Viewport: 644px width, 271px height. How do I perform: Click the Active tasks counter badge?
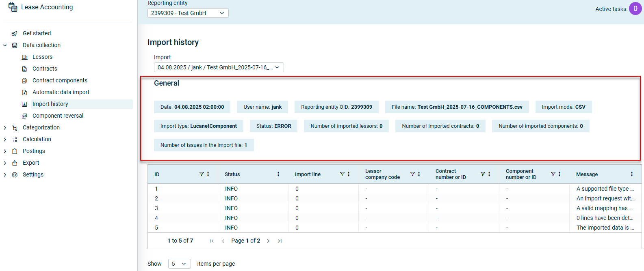click(635, 9)
